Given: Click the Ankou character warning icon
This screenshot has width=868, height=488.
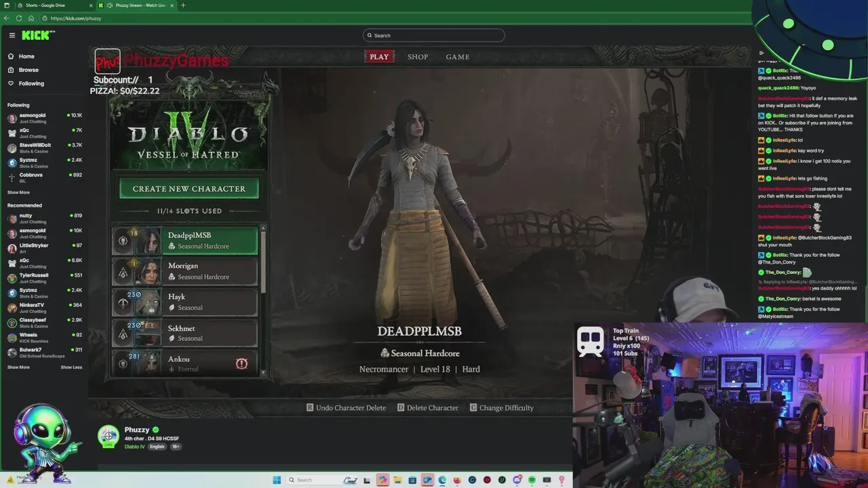Looking at the screenshot, I should [241, 364].
